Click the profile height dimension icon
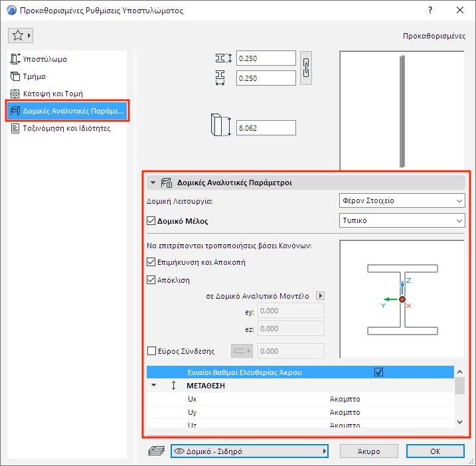The height and width of the screenshot is (466, 476). (224, 58)
